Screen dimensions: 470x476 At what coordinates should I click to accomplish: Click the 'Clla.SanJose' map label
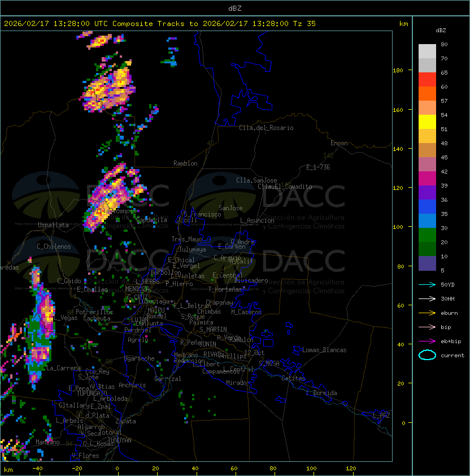click(x=256, y=180)
